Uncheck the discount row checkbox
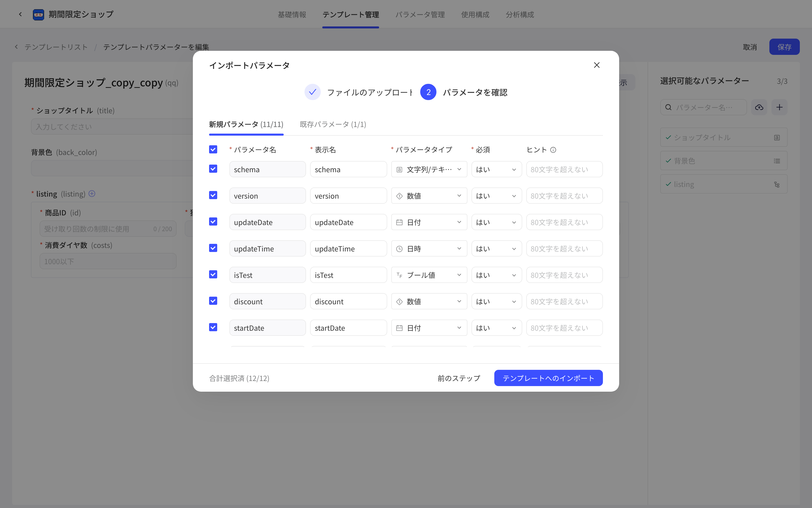This screenshot has height=508, width=812. [213, 301]
